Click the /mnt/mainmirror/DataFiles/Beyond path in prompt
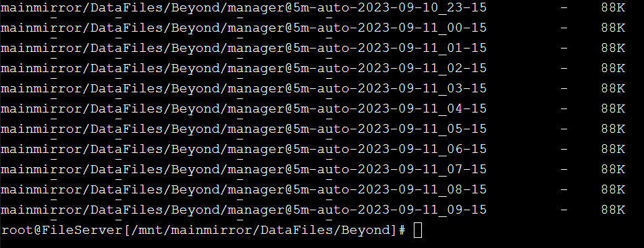 (x=262, y=230)
